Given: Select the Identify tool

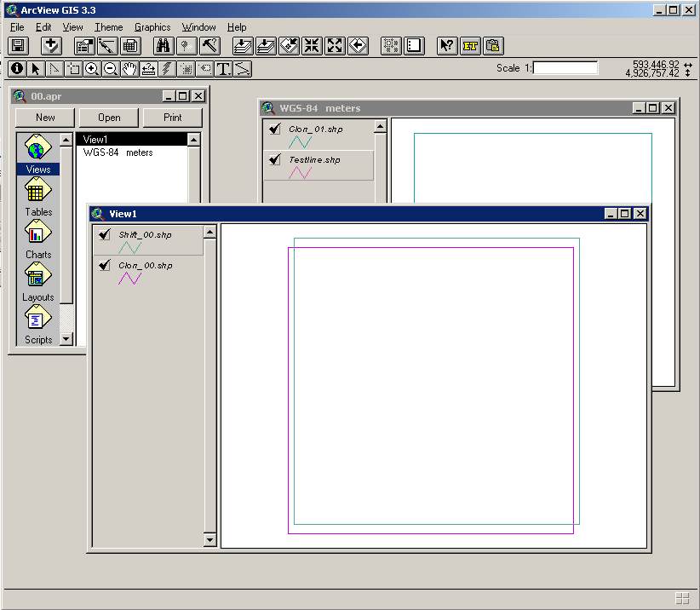Looking at the screenshot, I should pyautogui.click(x=17, y=69).
